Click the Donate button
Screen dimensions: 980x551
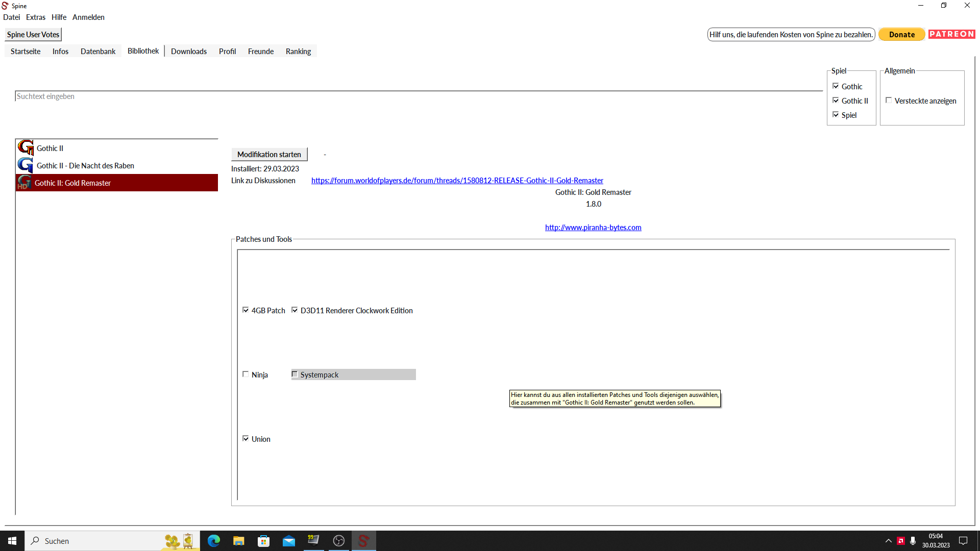[901, 34]
